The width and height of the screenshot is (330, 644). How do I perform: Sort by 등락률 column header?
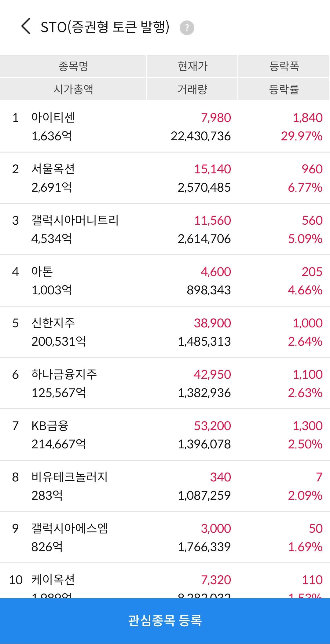[284, 89]
